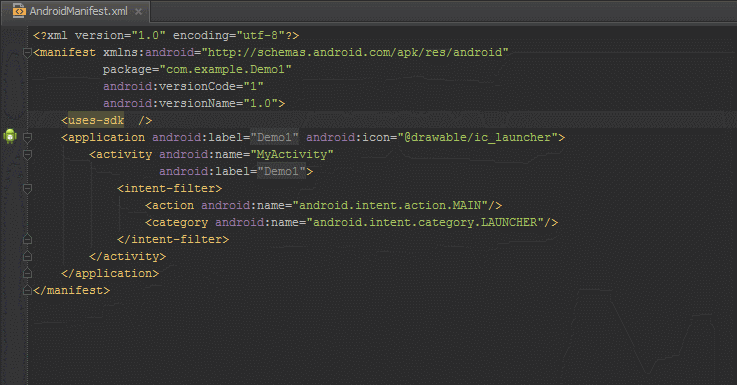Click the category tag name
The image size is (737, 385).
(x=180, y=222)
